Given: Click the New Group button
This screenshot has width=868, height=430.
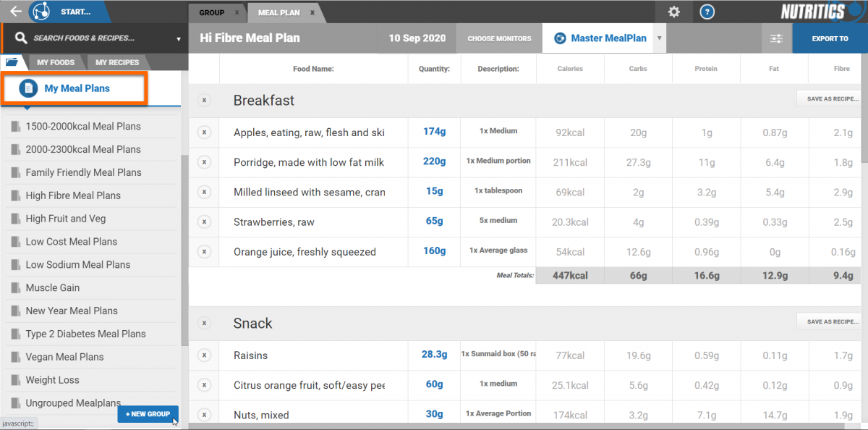Looking at the screenshot, I should (x=148, y=414).
